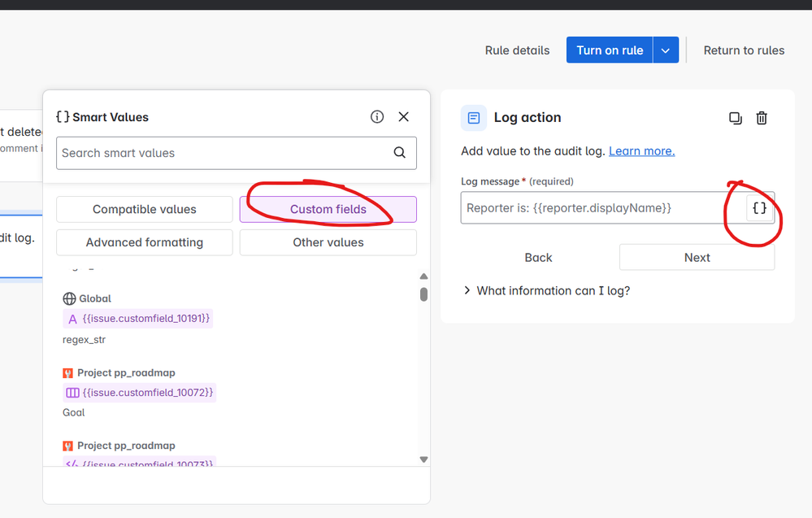Click the Next button
Viewport: 812px width, 518px height.
click(697, 258)
